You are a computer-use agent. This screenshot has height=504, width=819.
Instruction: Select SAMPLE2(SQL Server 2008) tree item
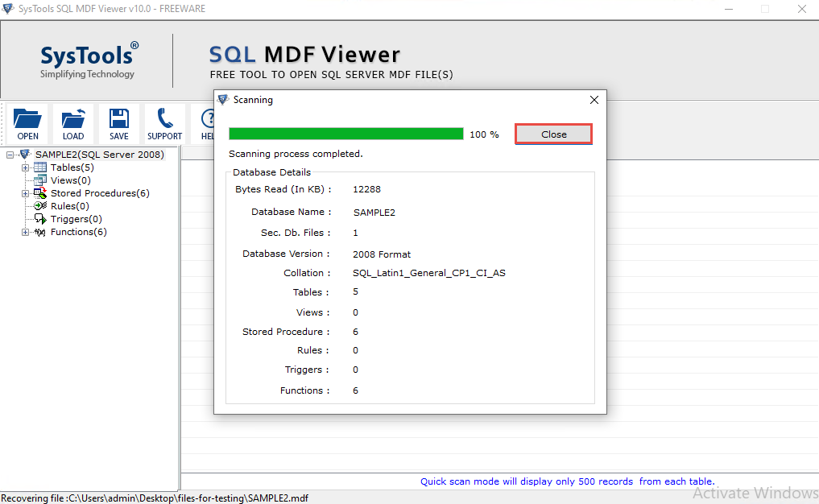pos(100,155)
